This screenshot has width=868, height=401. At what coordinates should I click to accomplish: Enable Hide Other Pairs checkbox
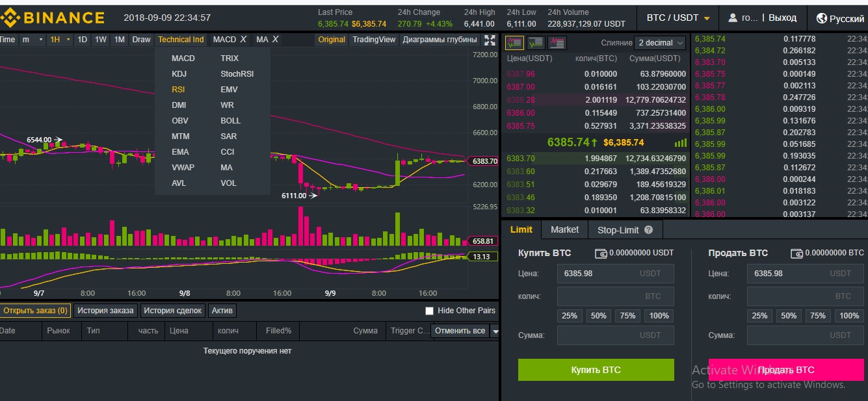429,311
